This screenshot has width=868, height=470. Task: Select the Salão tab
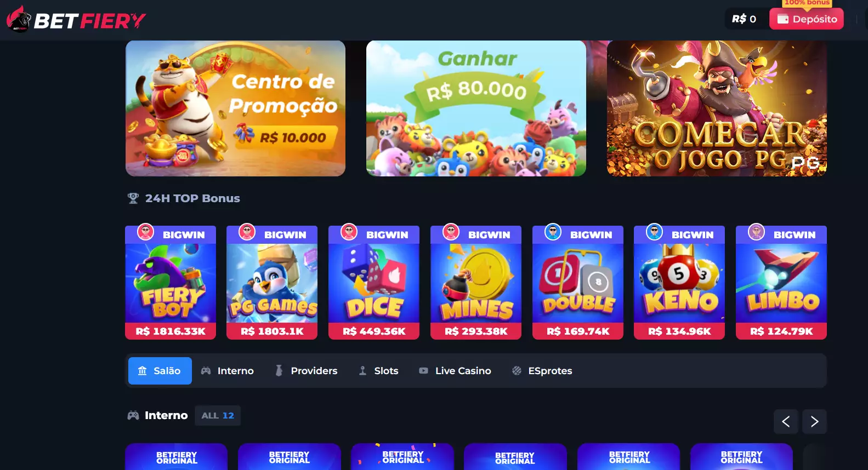(x=160, y=371)
